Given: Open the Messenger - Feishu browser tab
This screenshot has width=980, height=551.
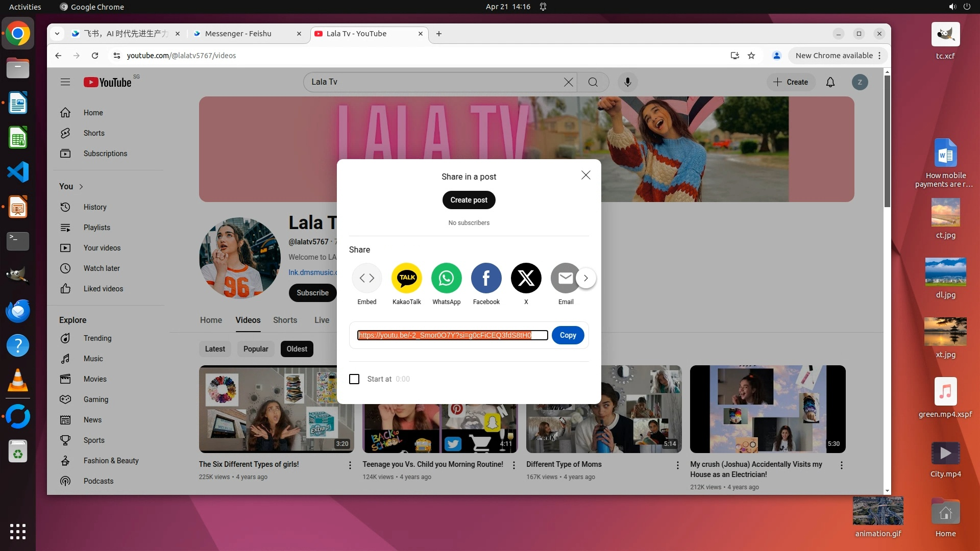Looking at the screenshot, I should tap(238, 34).
